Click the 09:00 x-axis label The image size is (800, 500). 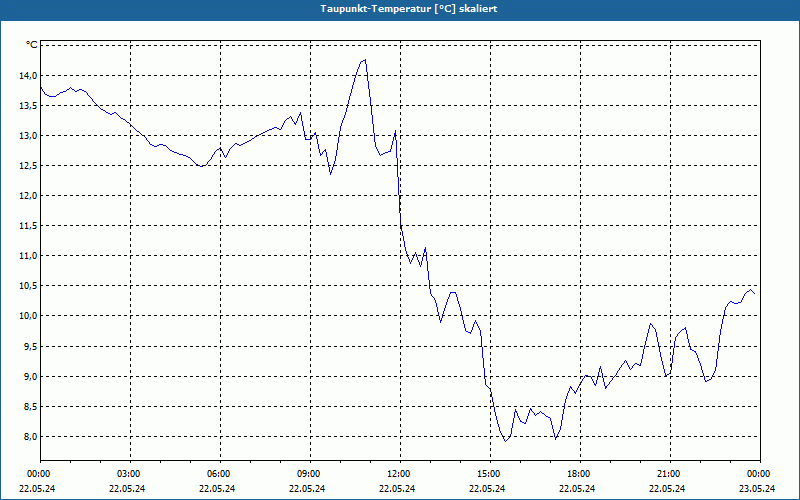point(308,474)
